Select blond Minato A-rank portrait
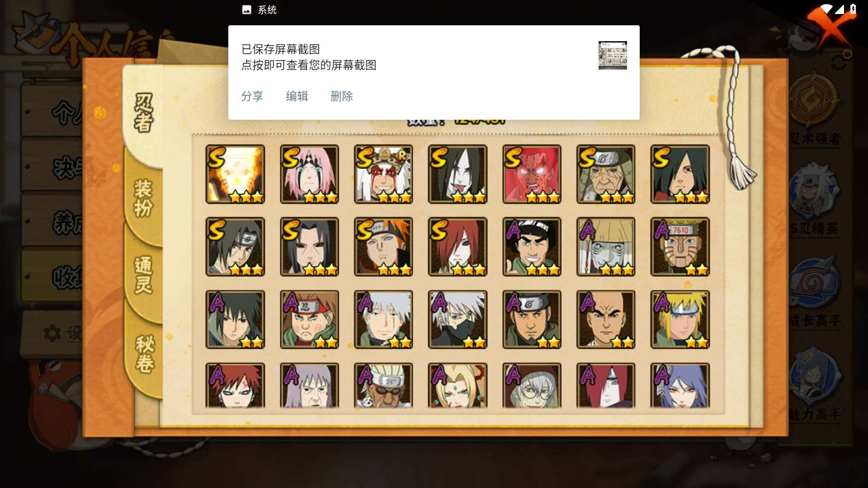 point(680,319)
